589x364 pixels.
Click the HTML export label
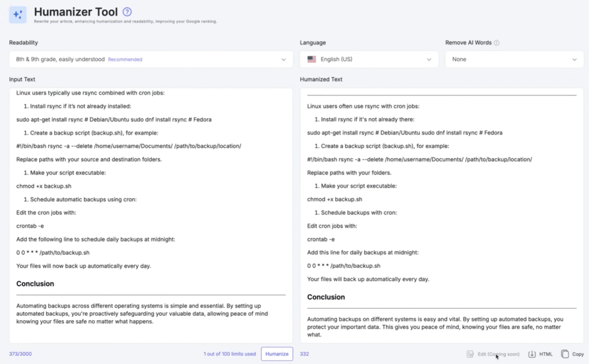546,354
